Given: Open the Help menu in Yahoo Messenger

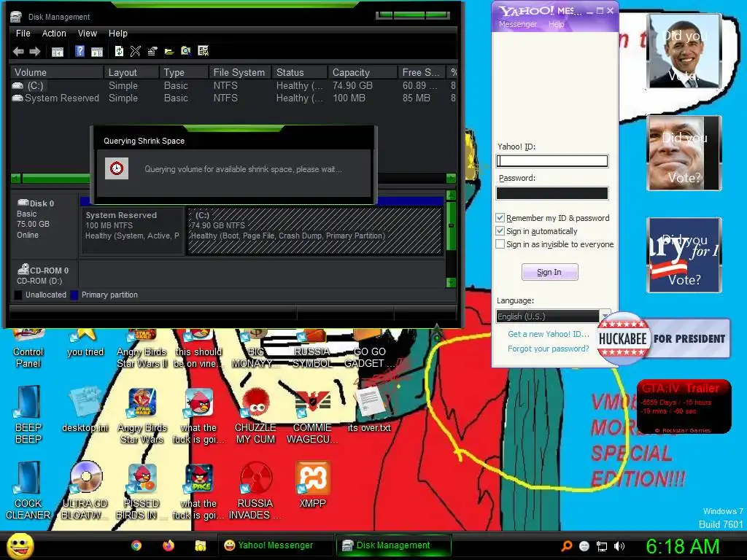Looking at the screenshot, I should pos(556,24).
